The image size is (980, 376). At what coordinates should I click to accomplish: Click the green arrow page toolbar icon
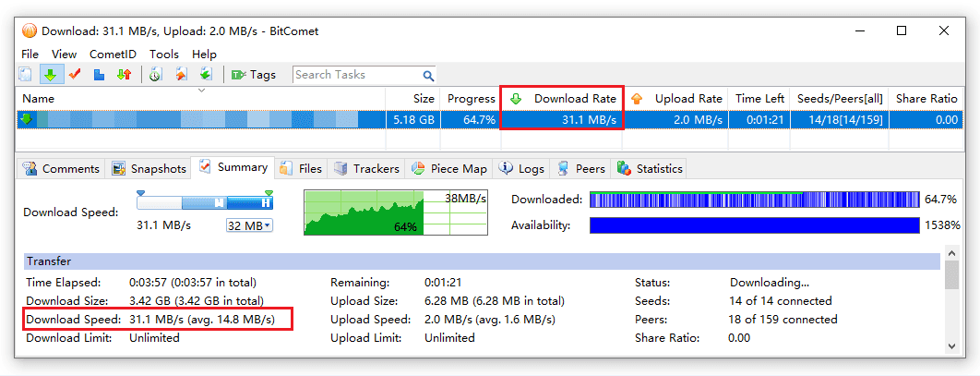pos(206,75)
